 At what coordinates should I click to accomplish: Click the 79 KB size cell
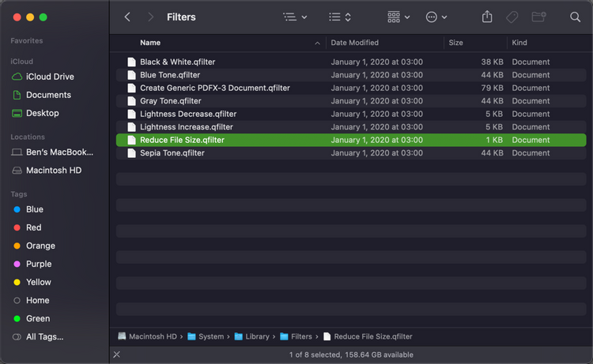(492, 88)
